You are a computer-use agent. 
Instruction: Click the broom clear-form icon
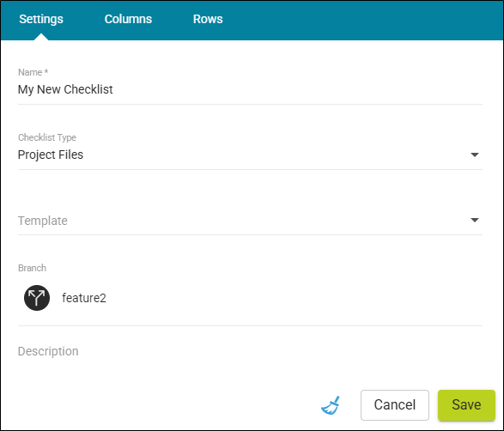(331, 405)
